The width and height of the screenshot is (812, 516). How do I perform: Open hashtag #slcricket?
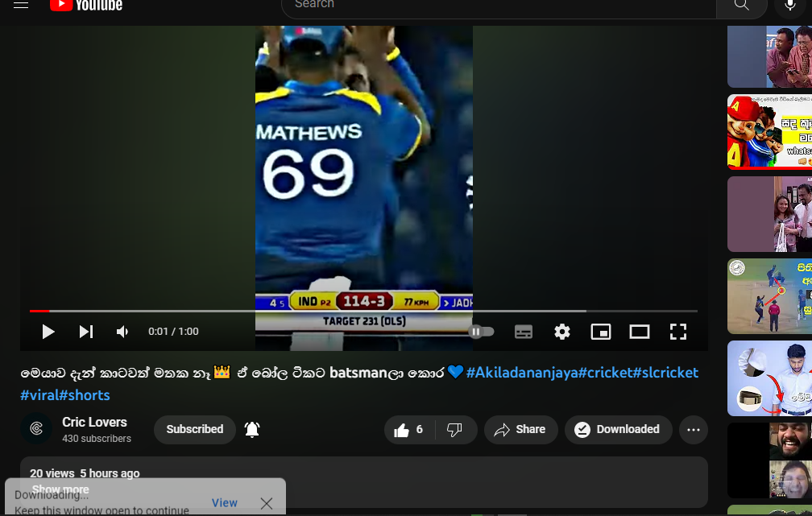[665, 373]
